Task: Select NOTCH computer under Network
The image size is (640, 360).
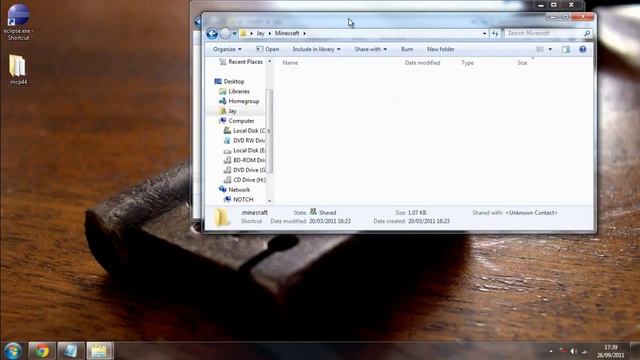Action: pyautogui.click(x=239, y=200)
